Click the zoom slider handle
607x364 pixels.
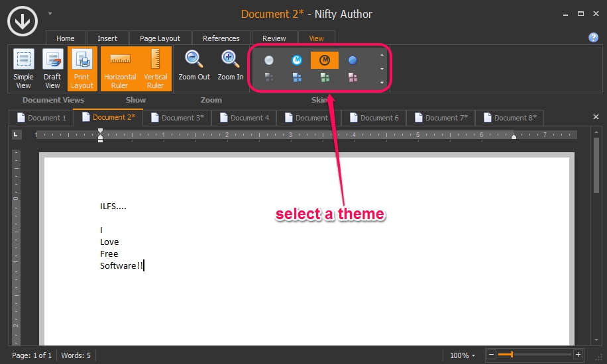point(512,355)
